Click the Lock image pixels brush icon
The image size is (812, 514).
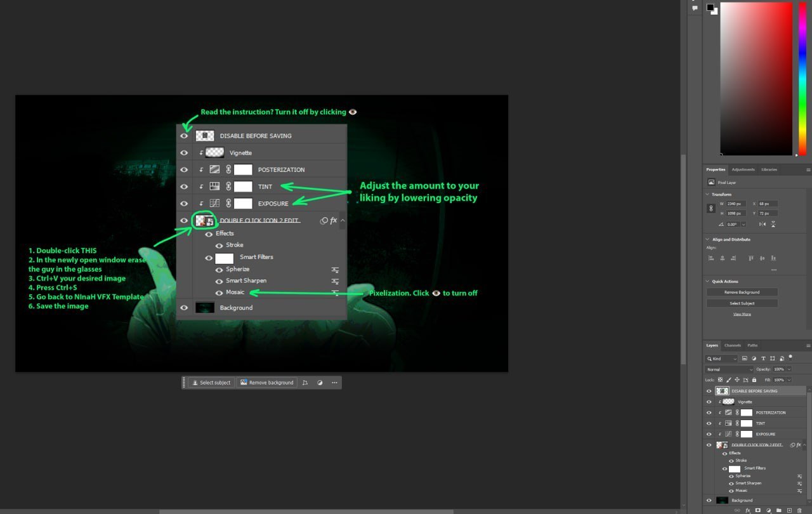click(728, 379)
